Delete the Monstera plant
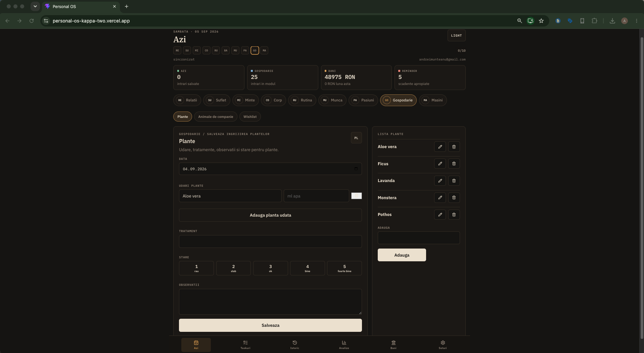The width and height of the screenshot is (644, 353). (x=454, y=197)
